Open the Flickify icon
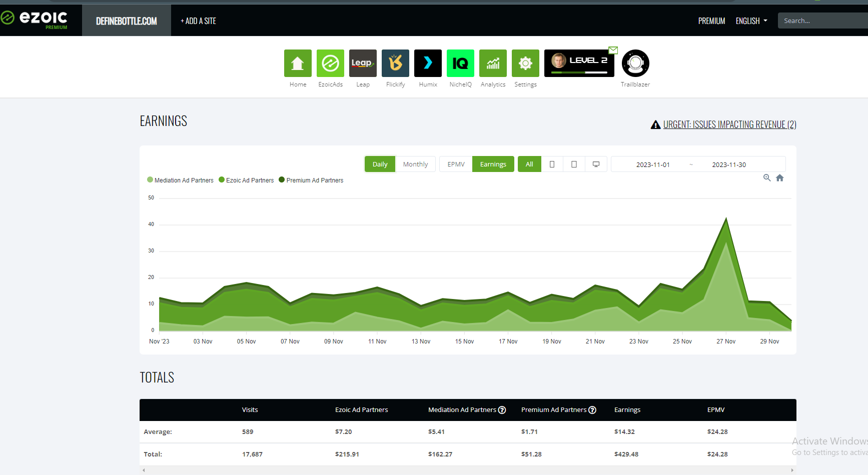 395,63
